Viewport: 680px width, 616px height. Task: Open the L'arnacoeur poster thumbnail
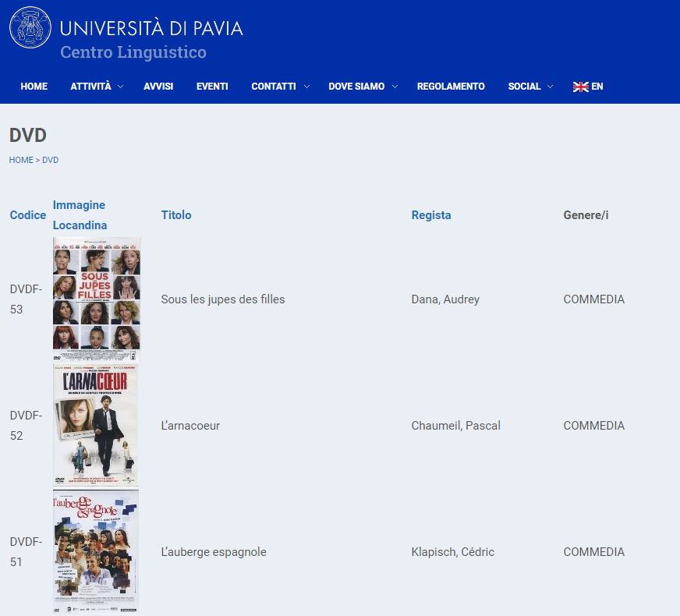point(97,426)
